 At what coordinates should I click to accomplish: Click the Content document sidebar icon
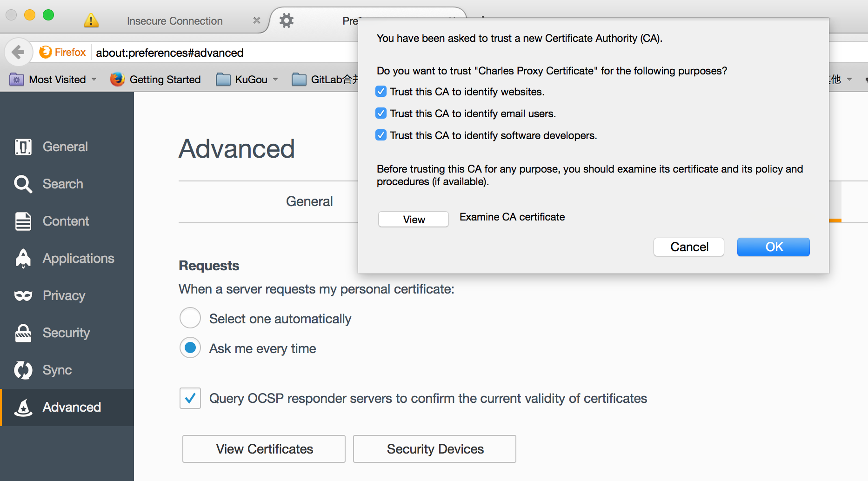coord(23,221)
